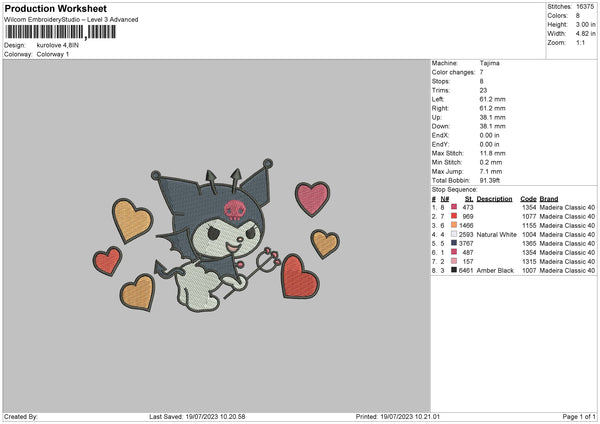Select 'Wilcom EmbroideryStudio – Level 3 Advanced' text
Viewport: 600px width, 424px height.
pos(71,20)
